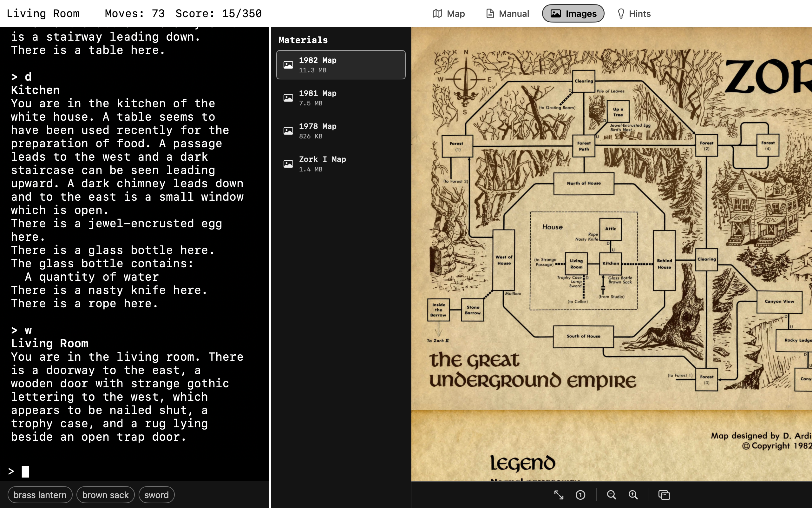Select the 1978 Map material
This screenshot has width=812, height=508.
coord(341,131)
